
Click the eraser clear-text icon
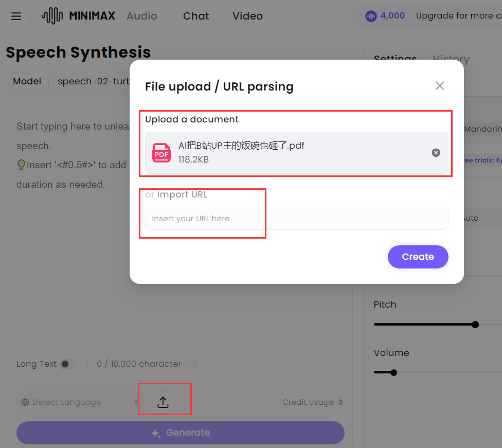click(194, 364)
